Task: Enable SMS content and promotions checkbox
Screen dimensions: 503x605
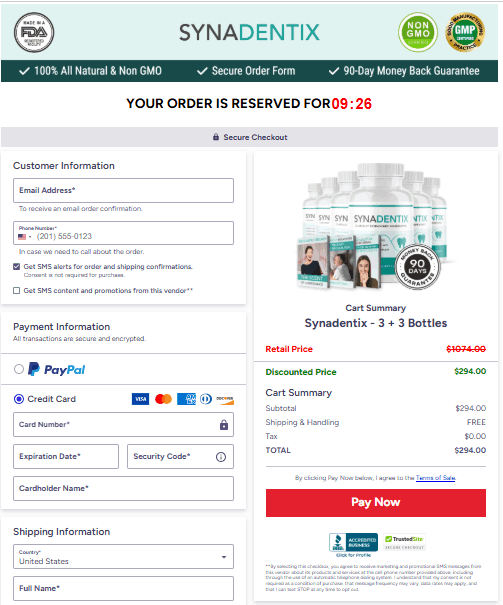Action: point(17,291)
